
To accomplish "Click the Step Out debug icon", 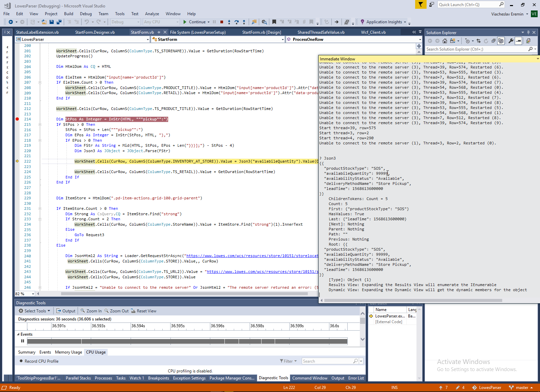I will [244, 22].
